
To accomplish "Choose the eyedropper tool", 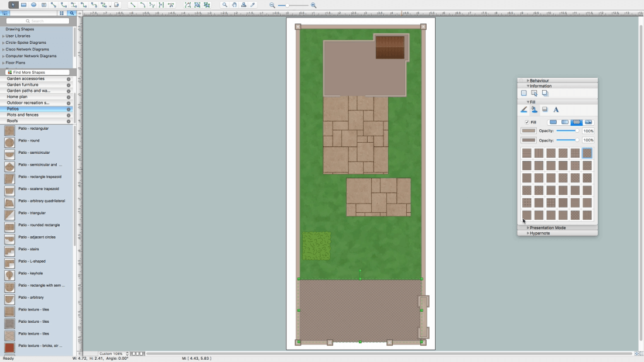I will pos(253,5).
